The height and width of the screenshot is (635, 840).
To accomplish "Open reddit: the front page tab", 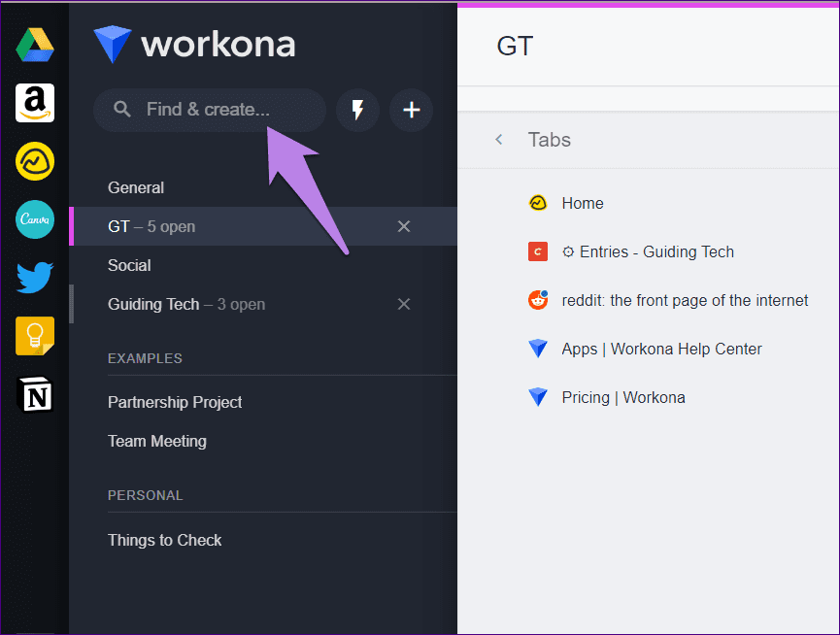I will coord(685,300).
